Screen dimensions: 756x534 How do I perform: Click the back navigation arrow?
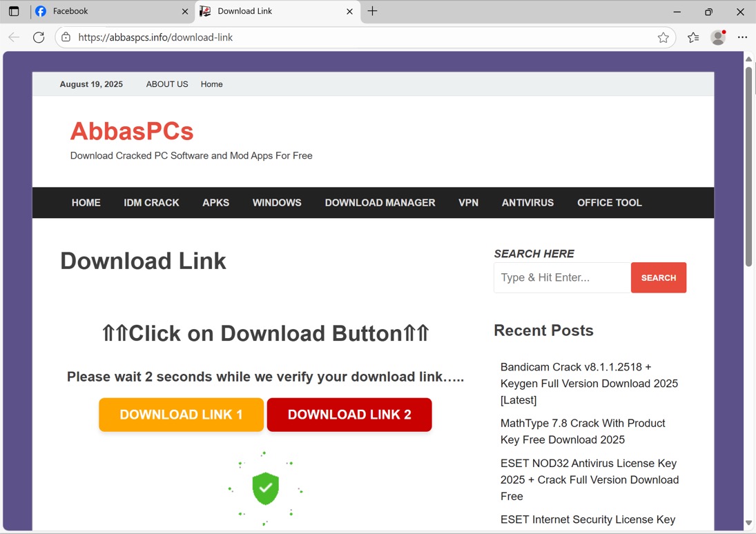[x=14, y=37]
